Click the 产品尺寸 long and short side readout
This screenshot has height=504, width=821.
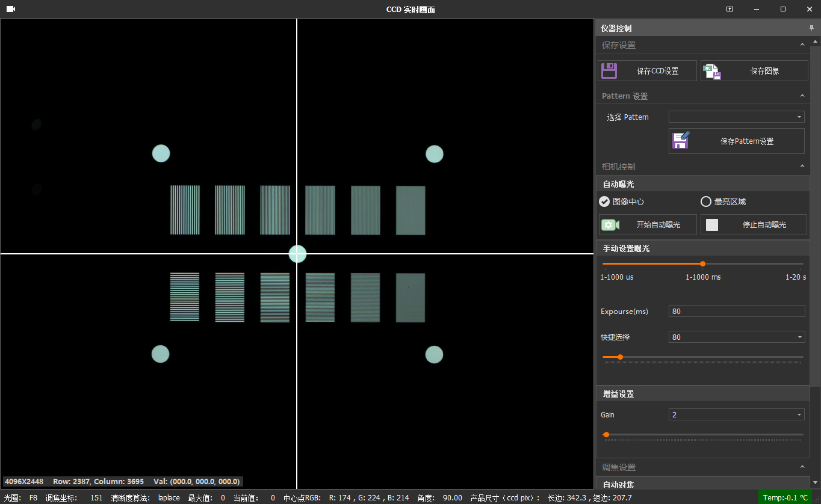pyautogui.click(x=551, y=498)
